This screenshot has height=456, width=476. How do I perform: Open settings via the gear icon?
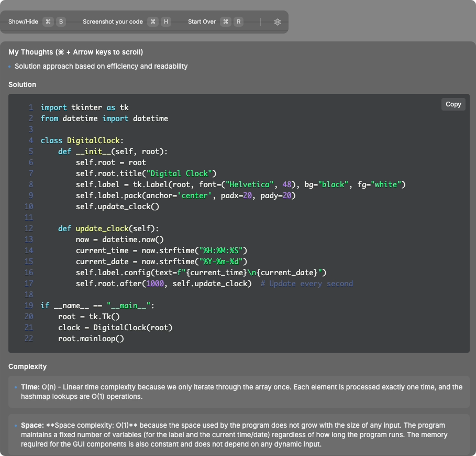pyautogui.click(x=278, y=22)
